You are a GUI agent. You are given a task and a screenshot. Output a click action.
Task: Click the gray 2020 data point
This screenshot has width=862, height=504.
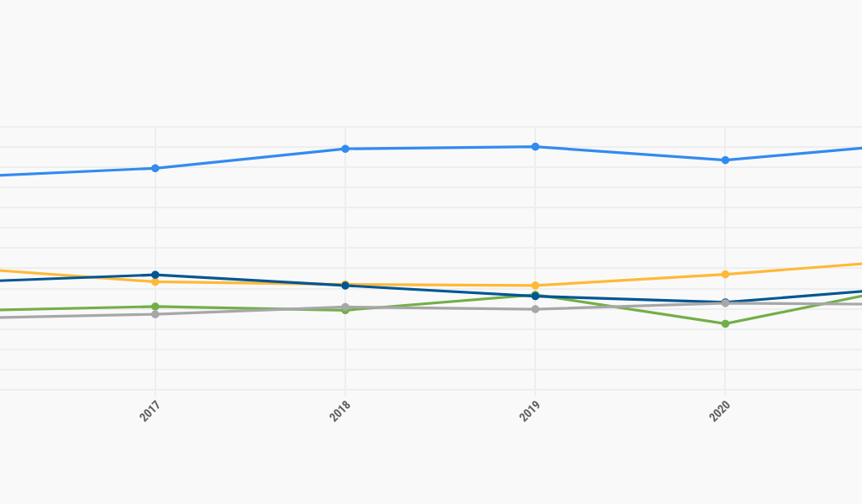(725, 303)
